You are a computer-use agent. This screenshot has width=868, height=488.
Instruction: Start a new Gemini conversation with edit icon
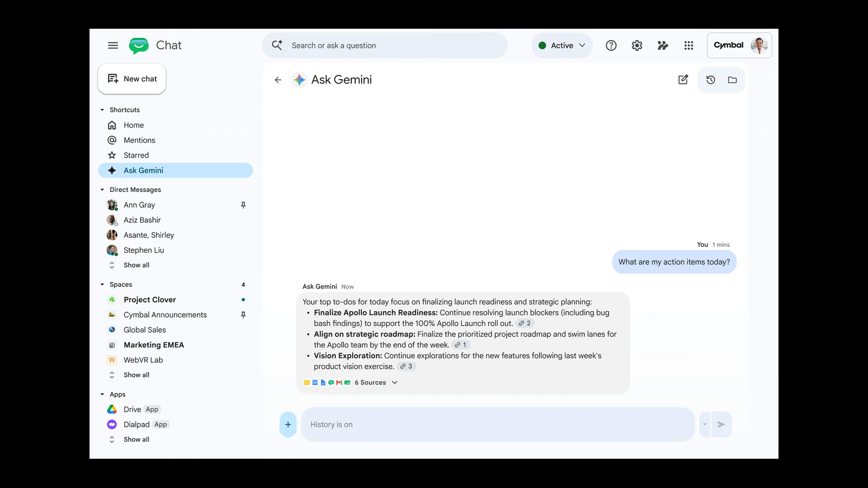point(684,80)
